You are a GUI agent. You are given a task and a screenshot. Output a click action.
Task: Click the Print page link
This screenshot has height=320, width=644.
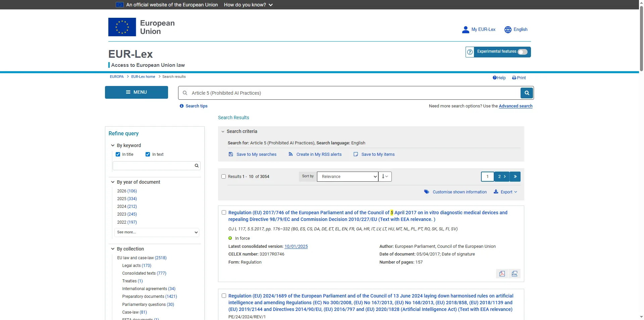pyautogui.click(x=519, y=78)
